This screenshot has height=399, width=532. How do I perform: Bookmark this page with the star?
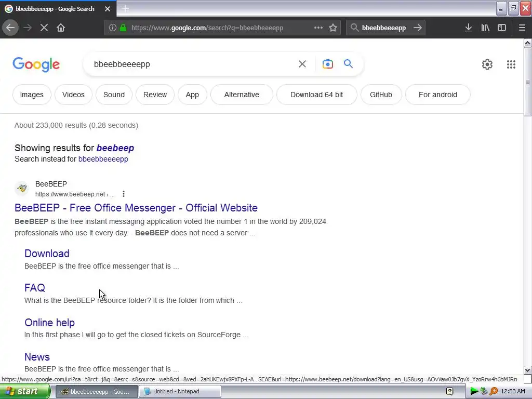pyautogui.click(x=333, y=28)
